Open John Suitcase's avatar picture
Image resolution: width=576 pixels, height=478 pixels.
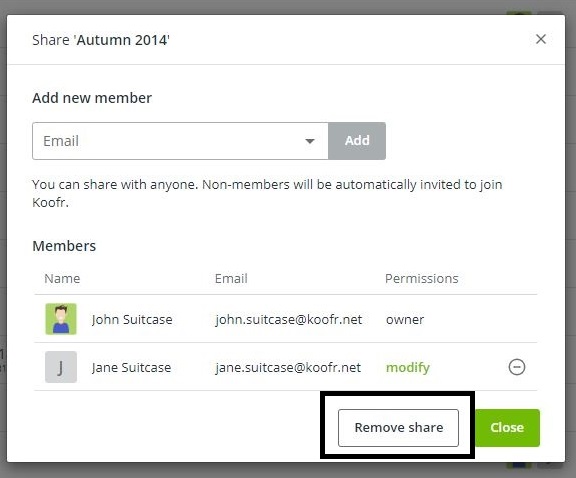pos(61,319)
